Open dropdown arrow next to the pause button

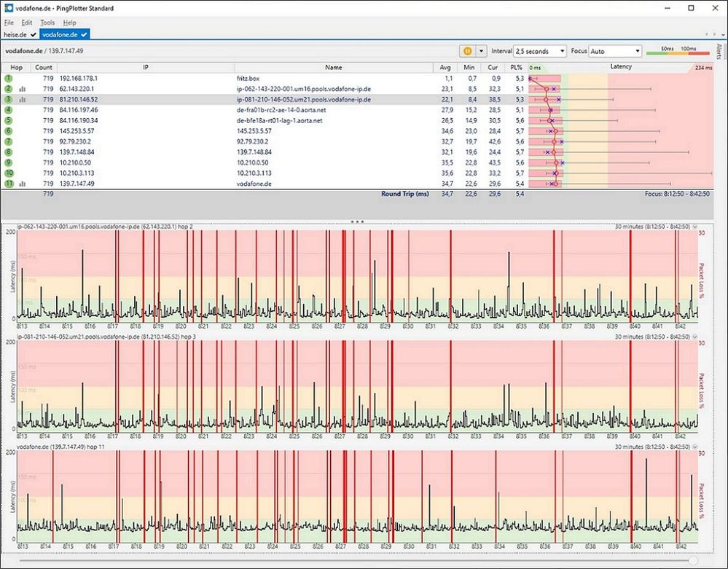(481, 51)
